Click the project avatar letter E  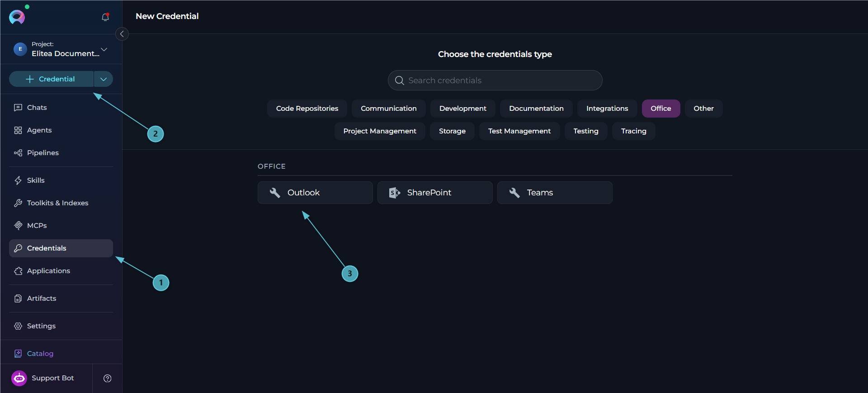click(20, 49)
